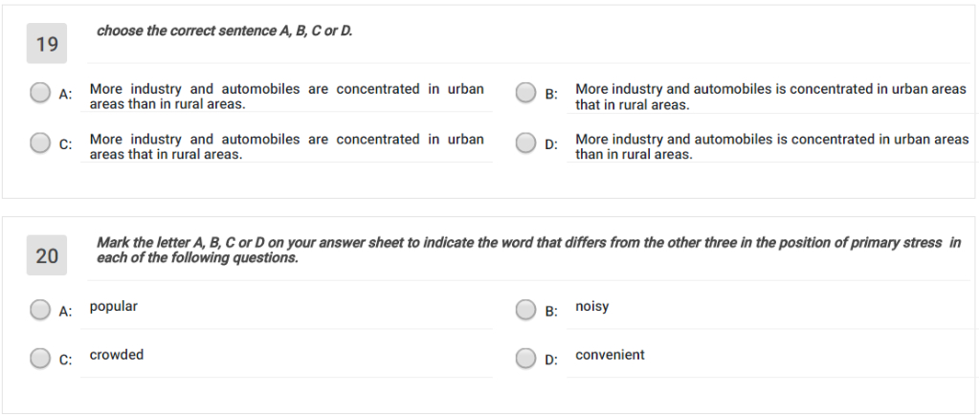The image size is (980, 415).
Task: Select radio button A for question 19
Action: coord(40,93)
